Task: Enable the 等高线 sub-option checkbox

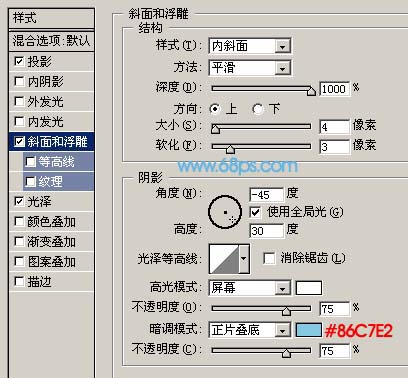Action: 30,162
